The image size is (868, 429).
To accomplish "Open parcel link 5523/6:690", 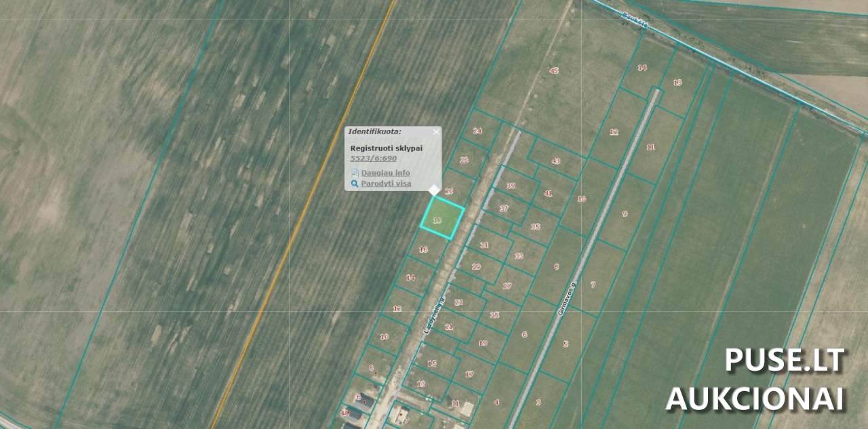I will pos(373,159).
